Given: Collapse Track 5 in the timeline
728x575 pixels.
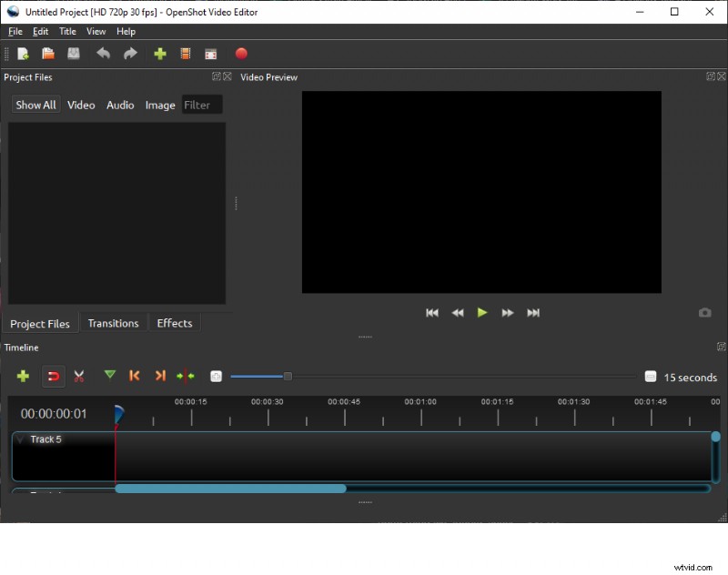Looking at the screenshot, I should tap(20, 439).
